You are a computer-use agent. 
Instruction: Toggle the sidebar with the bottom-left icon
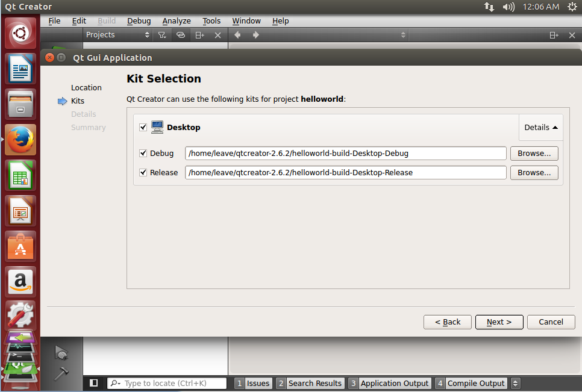pyautogui.click(x=94, y=383)
